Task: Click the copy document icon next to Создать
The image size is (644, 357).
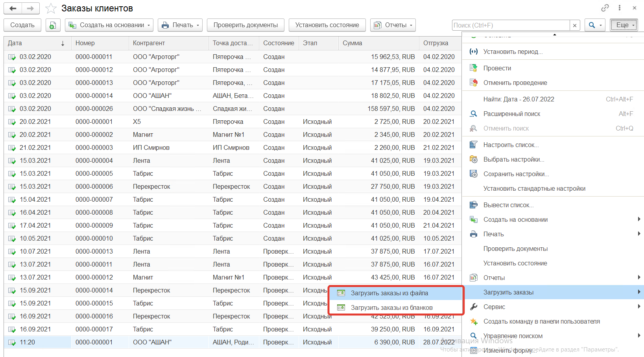Action: 53,25
